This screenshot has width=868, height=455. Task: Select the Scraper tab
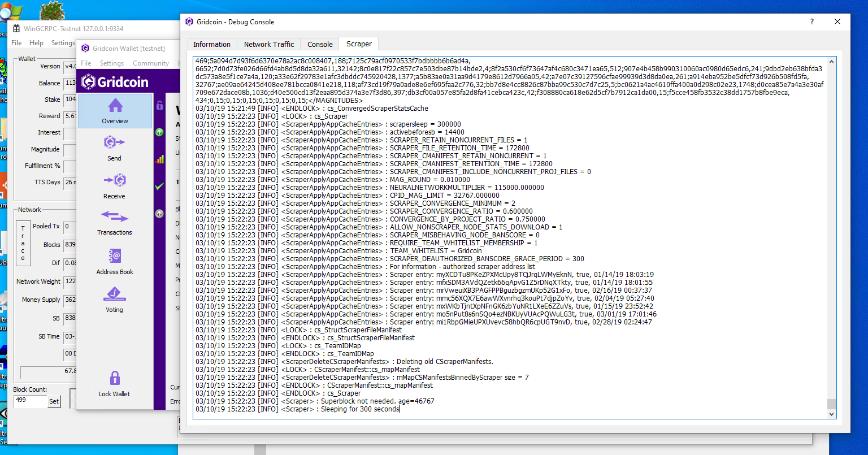pyautogui.click(x=359, y=44)
